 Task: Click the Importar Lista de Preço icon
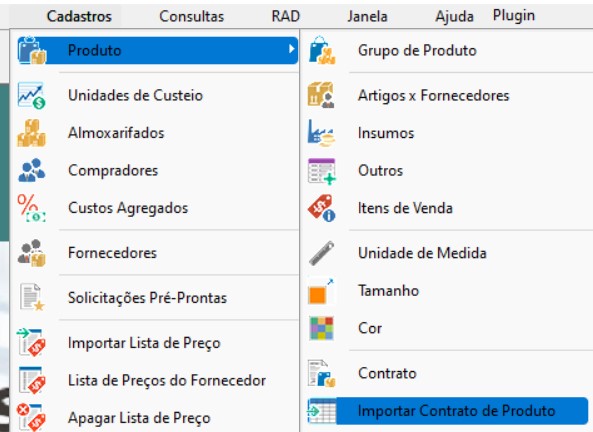(x=31, y=343)
